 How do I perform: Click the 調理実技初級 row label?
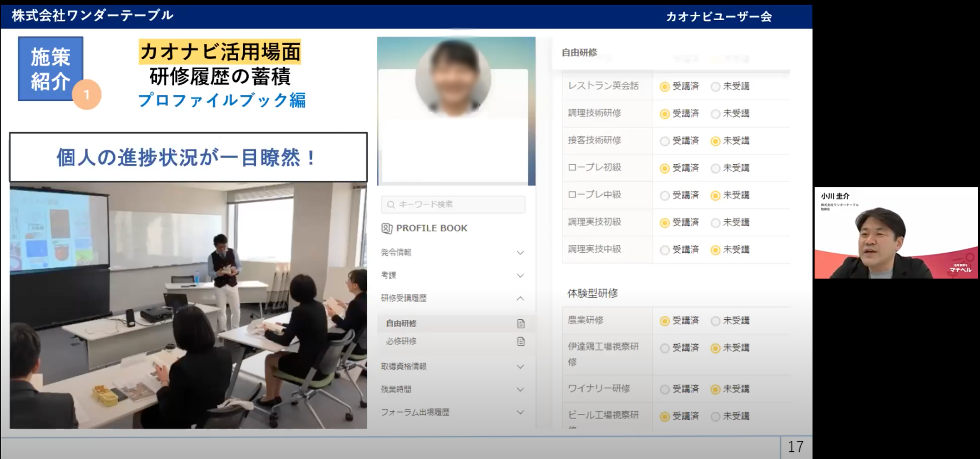594,222
